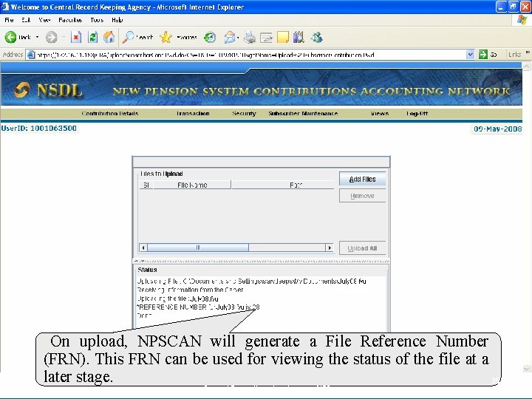This screenshot has height=399, width=532.
Task: Click the Messenger toolbar icon
Action: click(317, 37)
